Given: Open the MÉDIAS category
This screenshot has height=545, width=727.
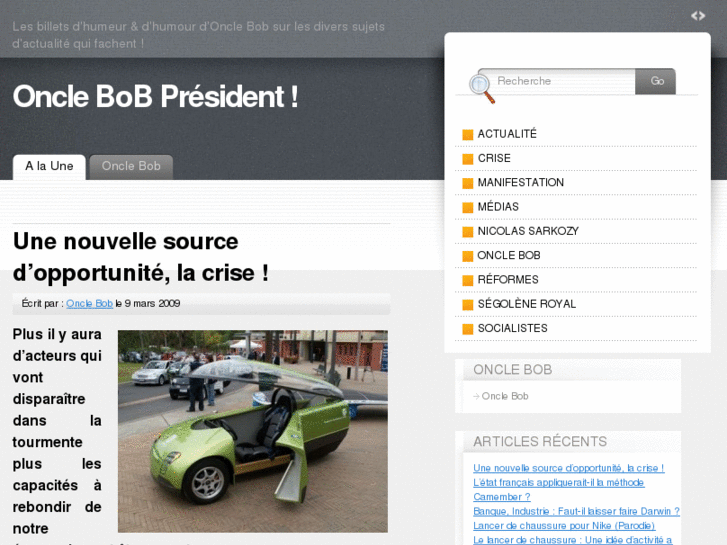Looking at the screenshot, I should coord(498,206).
